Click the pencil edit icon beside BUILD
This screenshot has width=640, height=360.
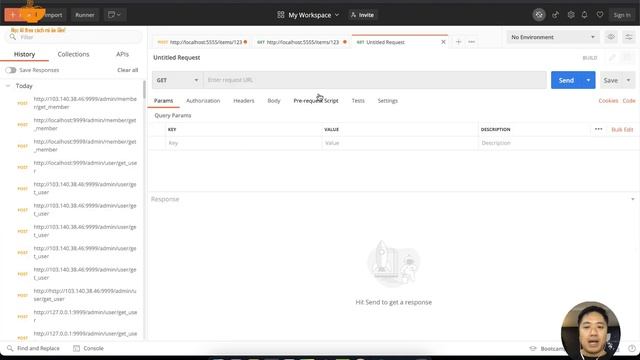click(612, 58)
